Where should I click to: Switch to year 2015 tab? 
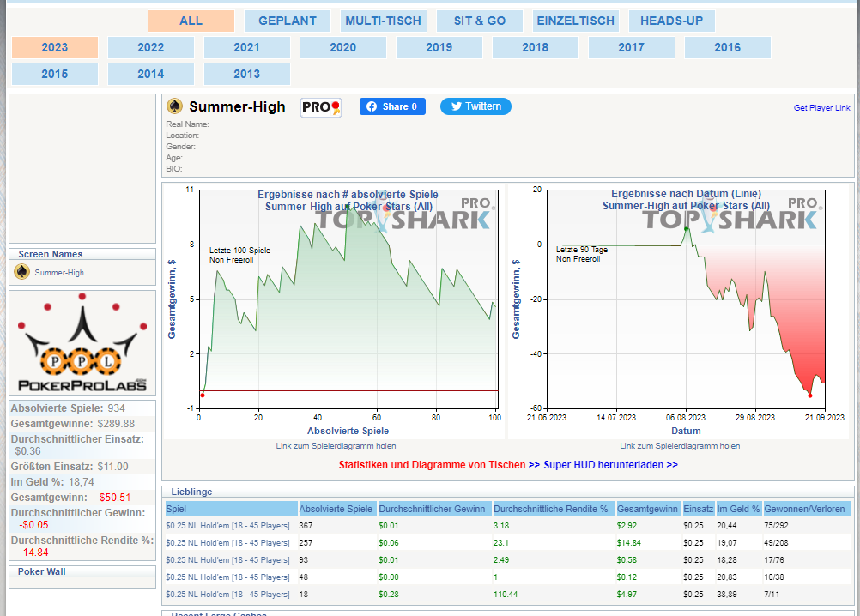click(55, 74)
